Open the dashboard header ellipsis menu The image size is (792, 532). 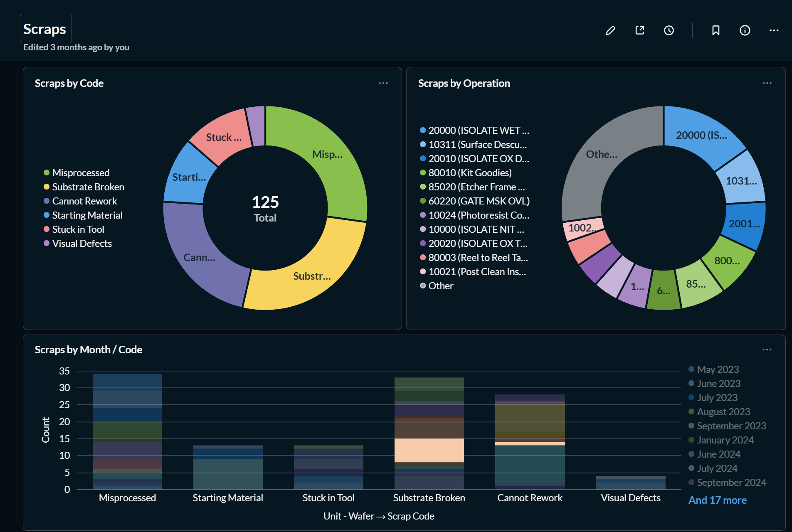click(774, 30)
